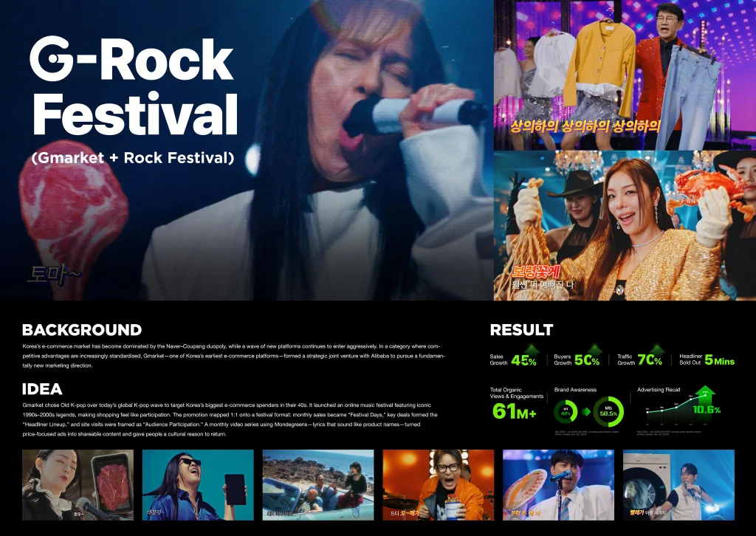756x536 pixels.
Task: Select the BACKGROUND heading
Action: [x=82, y=330]
